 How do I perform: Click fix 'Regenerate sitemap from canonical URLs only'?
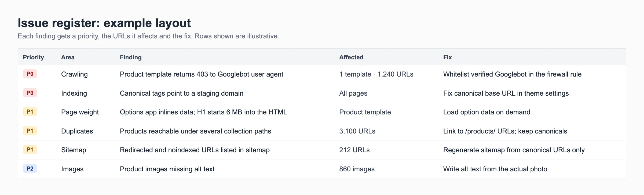(514, 150)
